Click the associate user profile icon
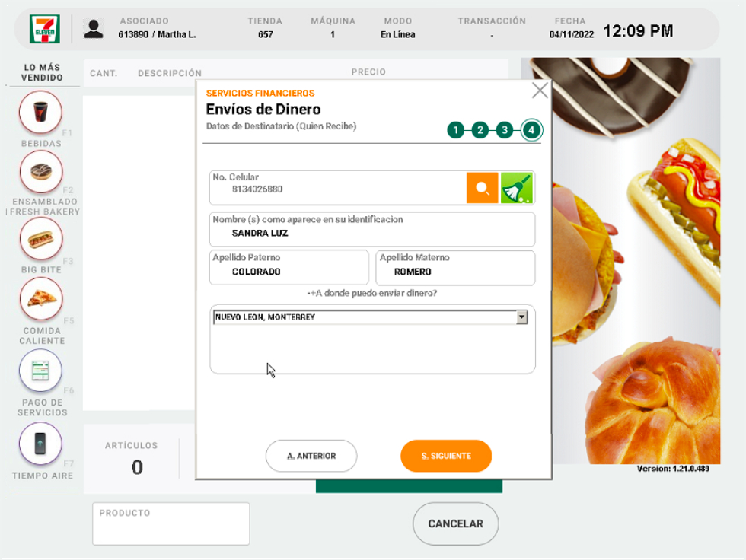 (x=94, y=29)
